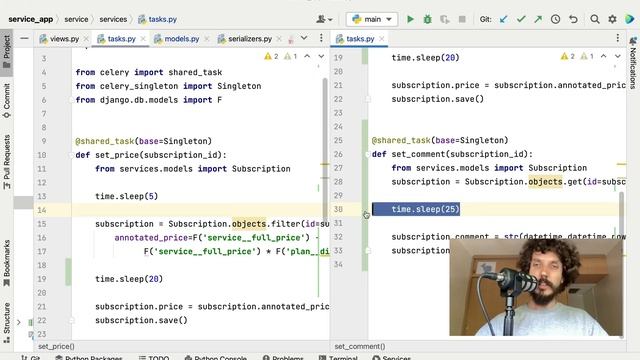Commit changes with Git checkmark
This screenshot has height=360, width=640.
[x=521, y=19]
